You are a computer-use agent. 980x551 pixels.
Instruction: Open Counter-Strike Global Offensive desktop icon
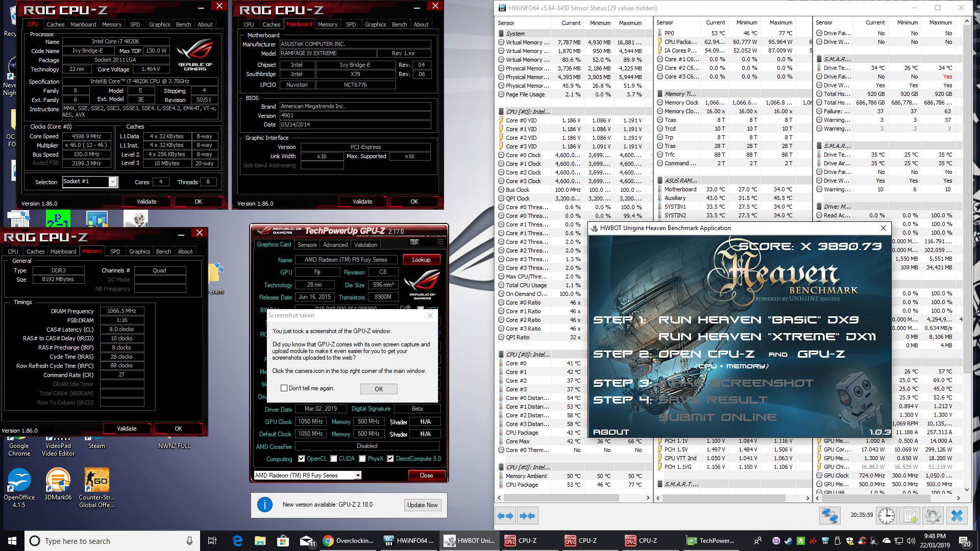[x=96, y=487]
